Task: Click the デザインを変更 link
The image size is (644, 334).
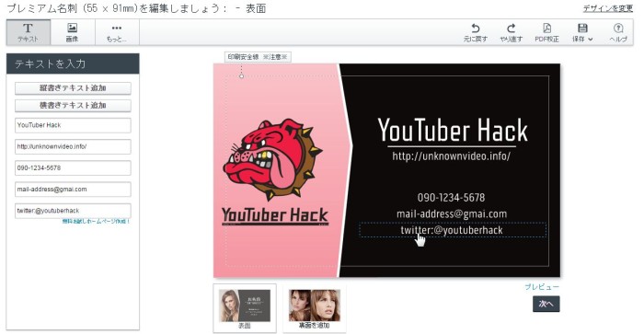Action: click(608, 8)
